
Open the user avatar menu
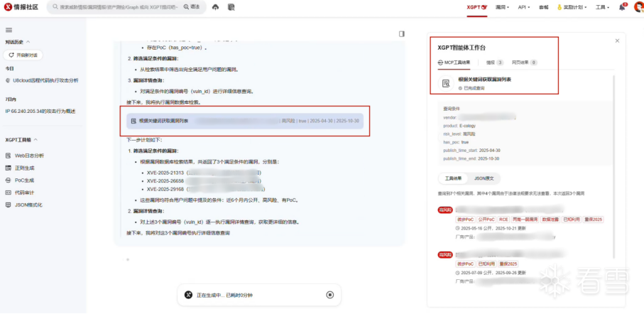[639, 7]
